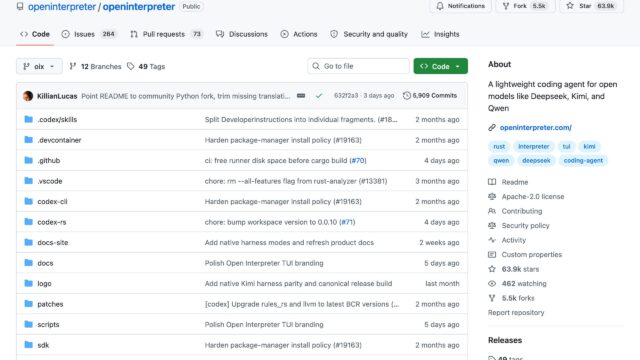This screenshot has height=360, width=640.
Task: Visit openinterpreter.com website link
Action: tap(536, 127)
